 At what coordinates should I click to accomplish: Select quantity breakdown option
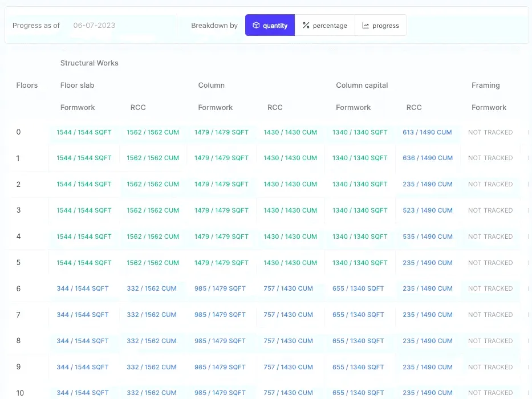[270, 26]
